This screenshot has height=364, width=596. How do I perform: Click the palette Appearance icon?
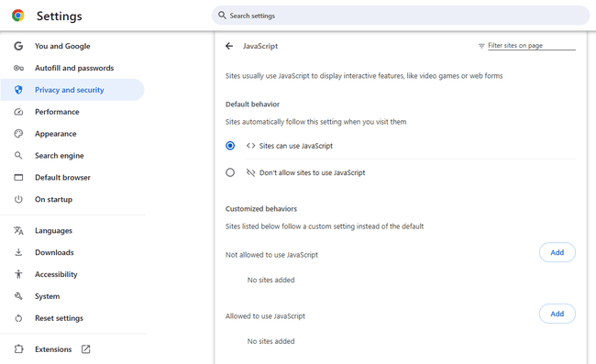tap(18, 133)
